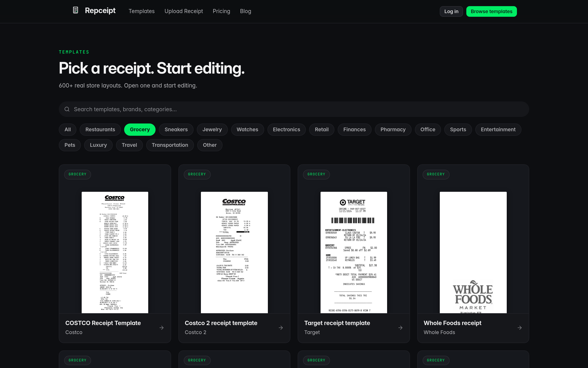This screenshot has height=368, width=588.
Task: Select the Entertainment category chip
Action: pyautogui.click(x=498, y=129)
